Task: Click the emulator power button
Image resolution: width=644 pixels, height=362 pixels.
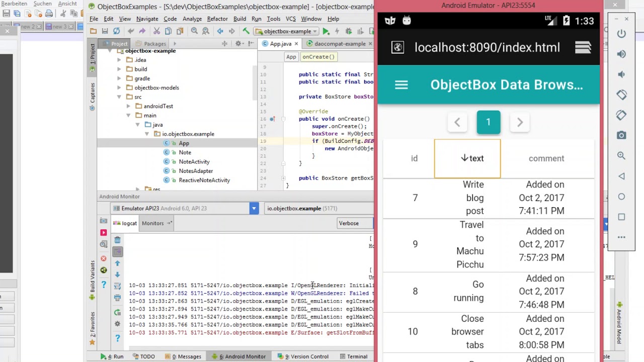Action: coord(621,34)
